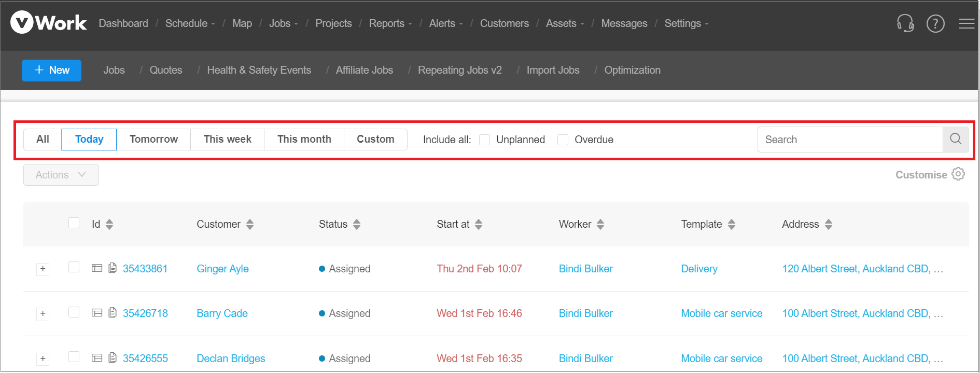Screen dimensions: 980x373
Task: Sort by Start at column arrows
Action: pos(479,224)
